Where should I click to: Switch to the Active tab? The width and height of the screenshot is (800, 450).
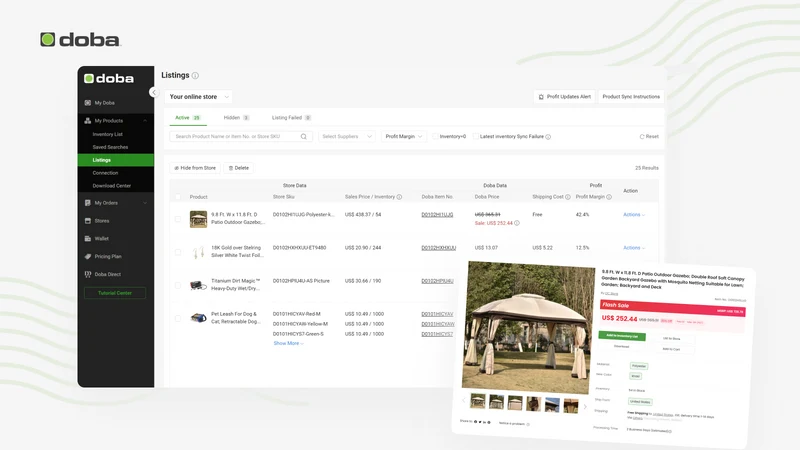click(188, 118)
